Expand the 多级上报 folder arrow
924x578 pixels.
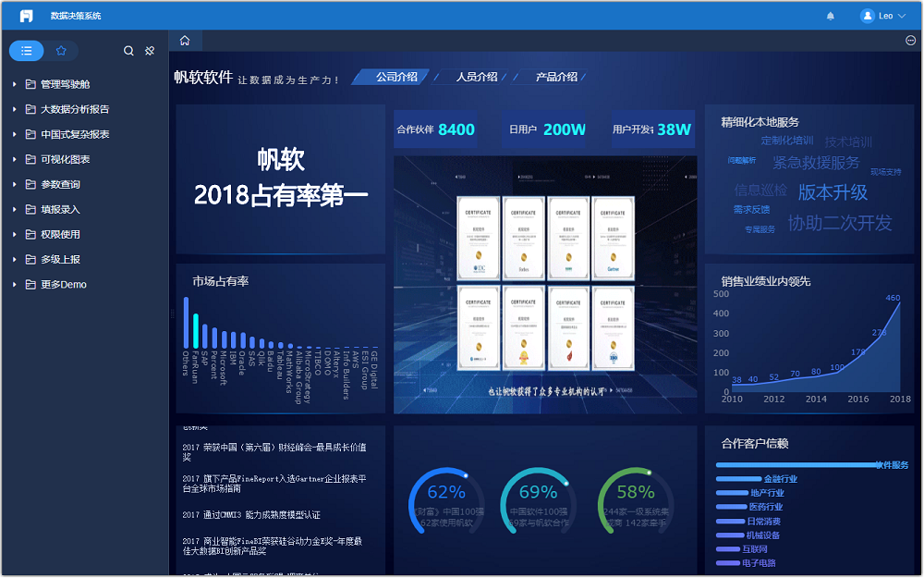tap(14, 260)
